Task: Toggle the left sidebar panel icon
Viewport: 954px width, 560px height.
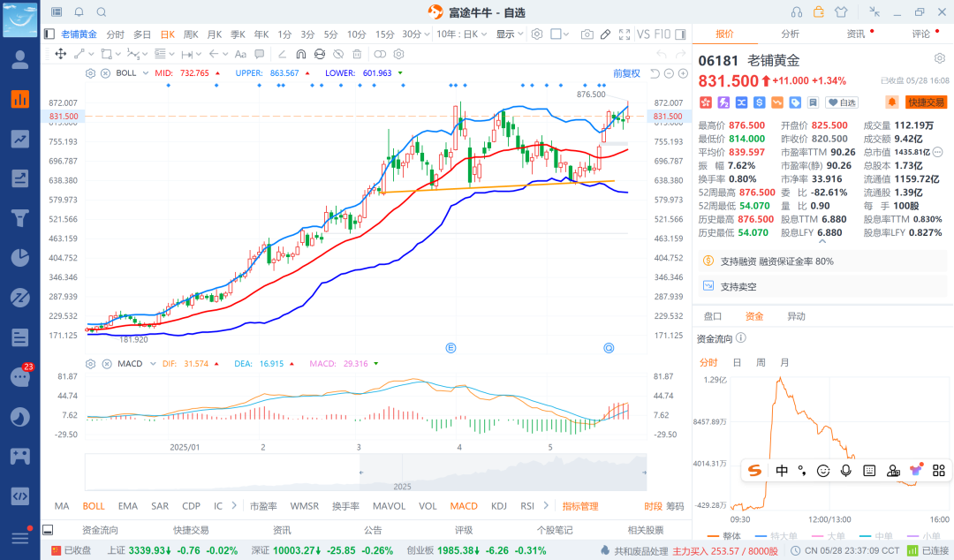Action: pos(49,34)
